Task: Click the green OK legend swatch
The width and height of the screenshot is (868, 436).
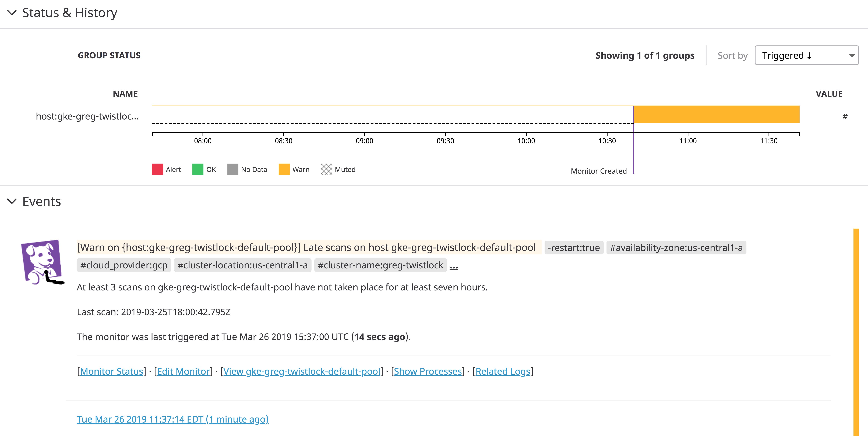Action: (198, 169)
